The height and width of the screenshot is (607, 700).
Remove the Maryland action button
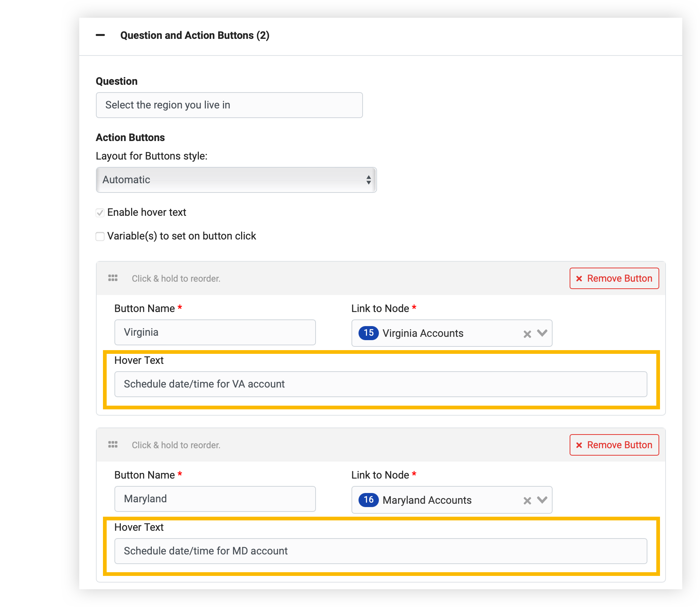click(x=614, y=445)
